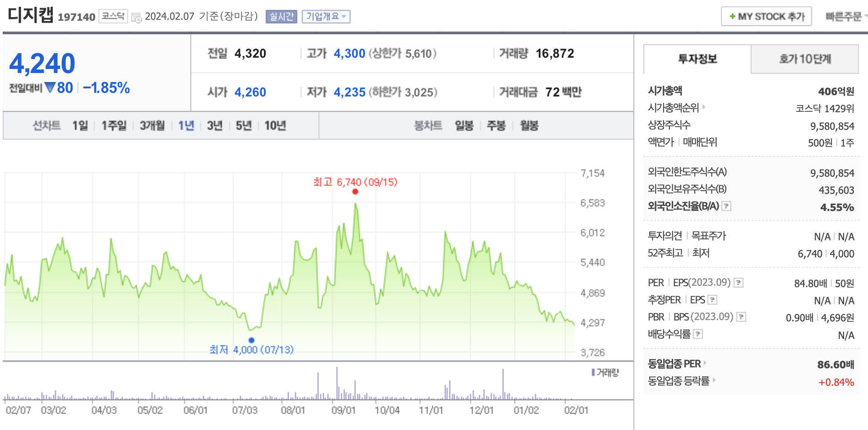Click the 외국인보유주식수 value 435,603

pyautogui.click(x=836, y=190)
